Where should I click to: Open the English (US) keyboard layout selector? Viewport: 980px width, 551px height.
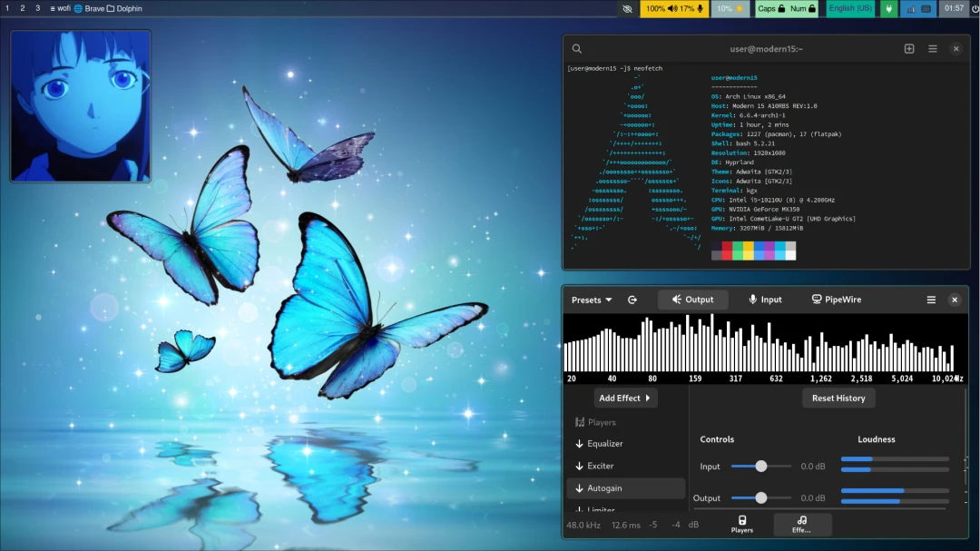850,8
